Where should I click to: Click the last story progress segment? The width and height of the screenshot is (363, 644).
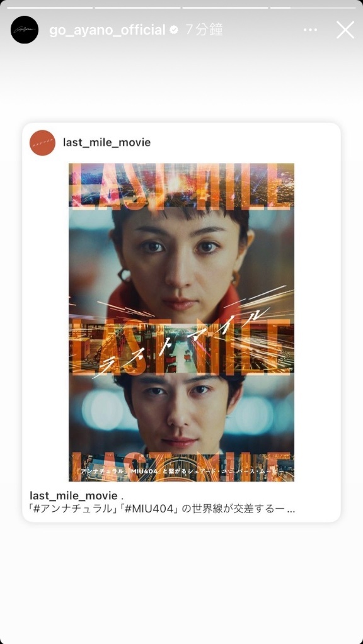click(313, 8)
